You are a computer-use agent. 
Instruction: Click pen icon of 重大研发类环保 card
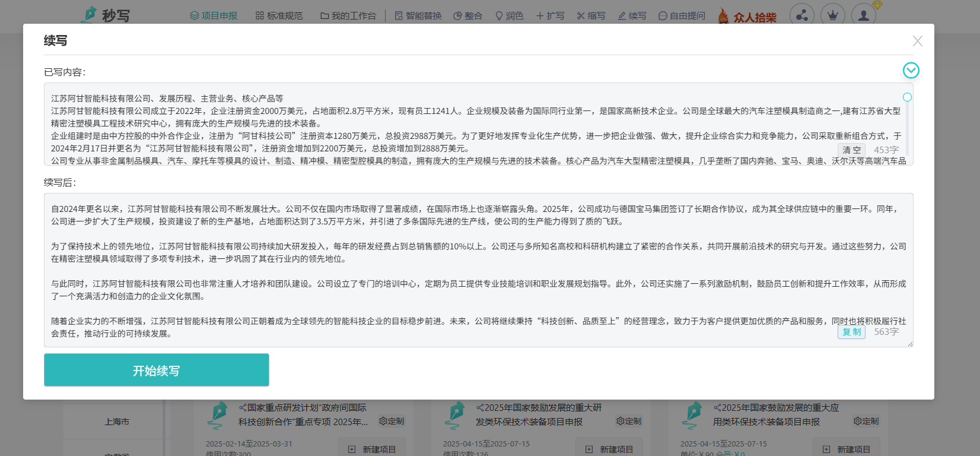[455, 415]
